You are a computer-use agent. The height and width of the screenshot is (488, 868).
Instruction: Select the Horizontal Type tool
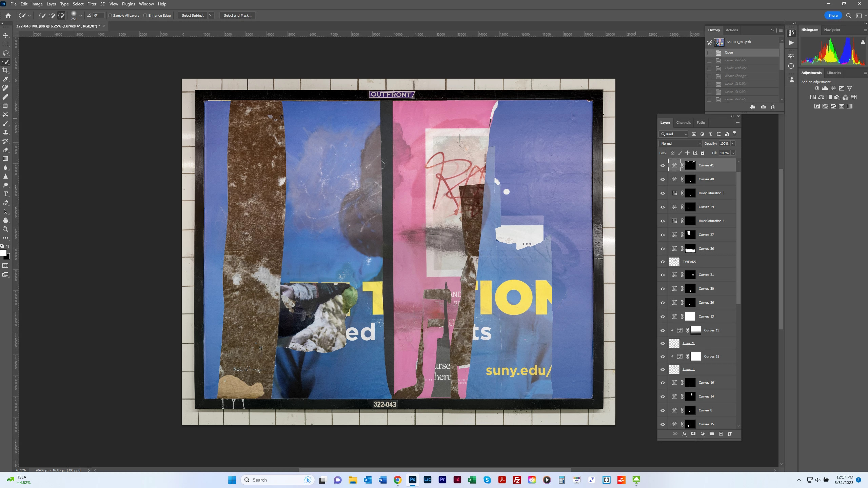(5, 194)
